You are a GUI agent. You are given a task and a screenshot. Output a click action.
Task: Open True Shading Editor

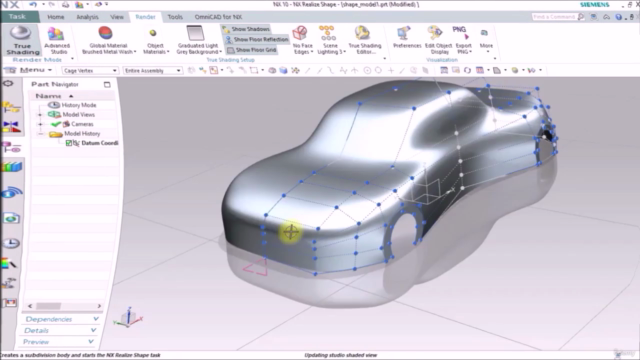[364, 40]
